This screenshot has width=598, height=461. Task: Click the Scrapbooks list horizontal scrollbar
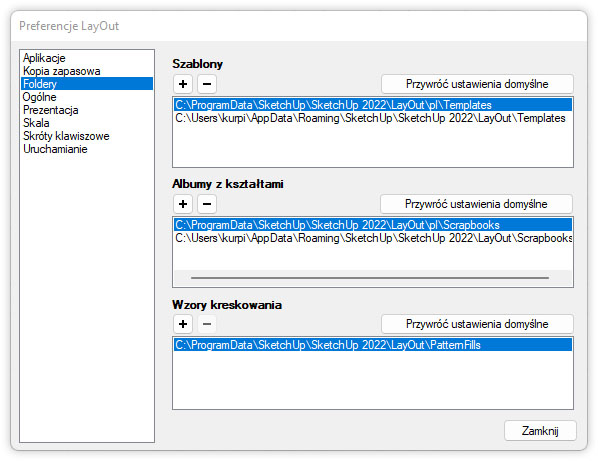pyautogui.click(x=370, y=278)
